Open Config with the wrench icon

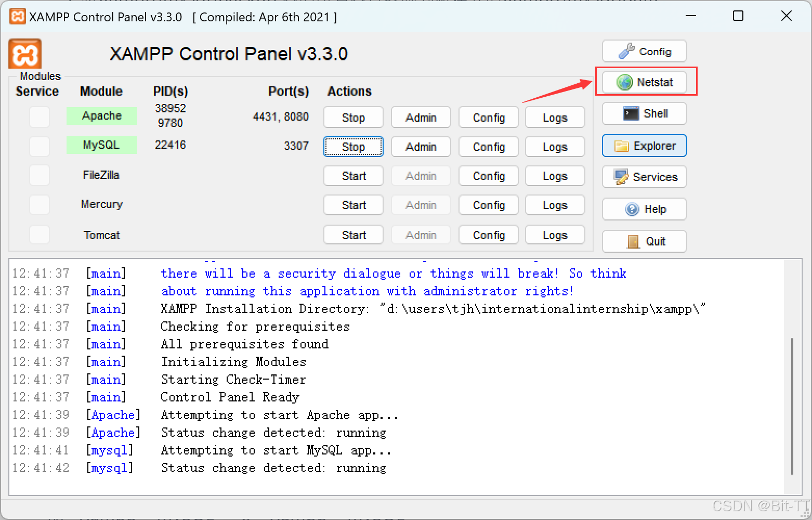pos(645,51)
